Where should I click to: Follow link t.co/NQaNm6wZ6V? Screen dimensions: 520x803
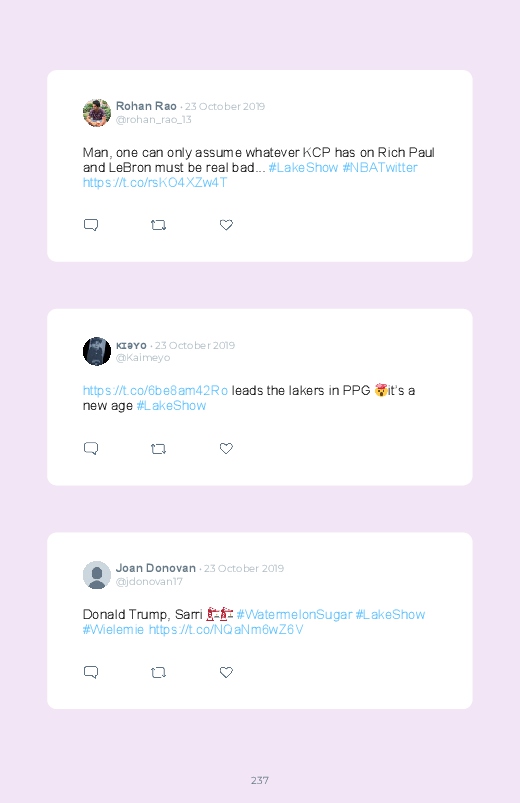[226, 629]
